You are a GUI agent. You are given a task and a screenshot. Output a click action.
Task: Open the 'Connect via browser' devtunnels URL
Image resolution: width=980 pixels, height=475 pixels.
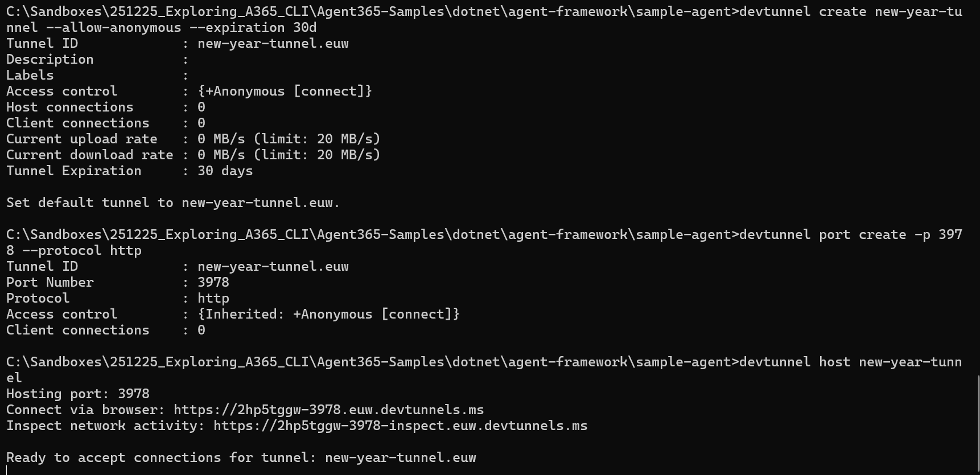(x=328, y=410)
